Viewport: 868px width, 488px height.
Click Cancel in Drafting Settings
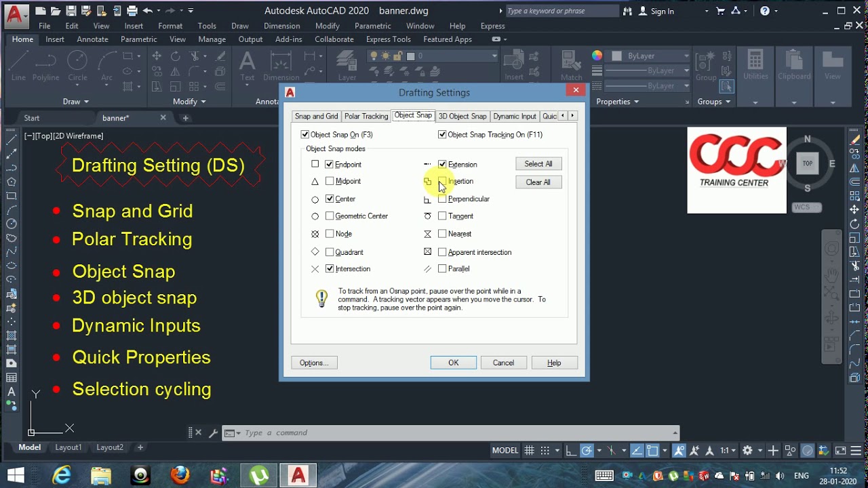(504, 363)
